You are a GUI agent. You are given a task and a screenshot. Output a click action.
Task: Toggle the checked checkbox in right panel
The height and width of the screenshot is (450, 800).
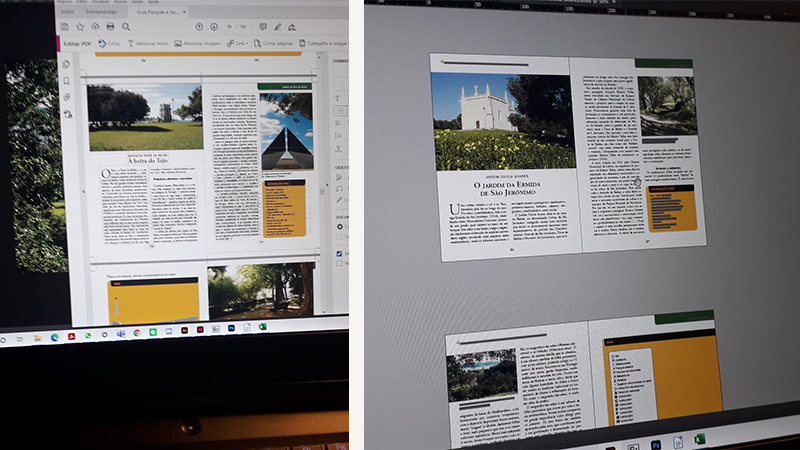coord(337,254)
